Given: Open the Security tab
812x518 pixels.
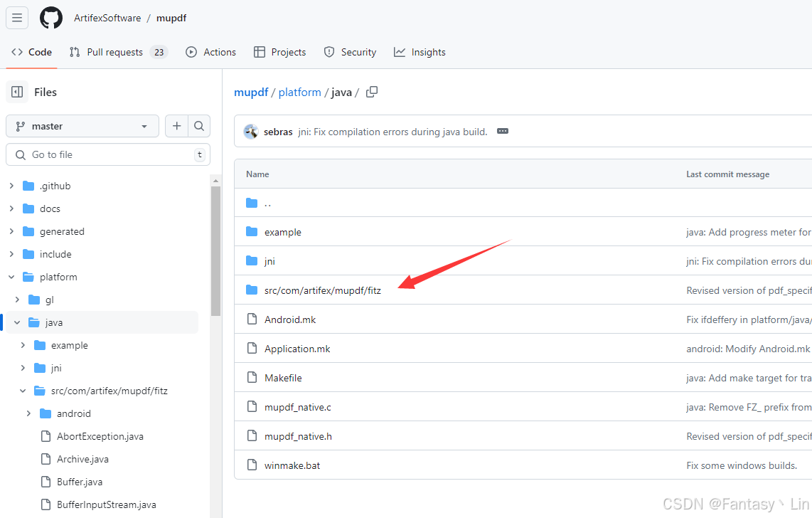Looking at the screenshot, I should click(x=350, y=53).
